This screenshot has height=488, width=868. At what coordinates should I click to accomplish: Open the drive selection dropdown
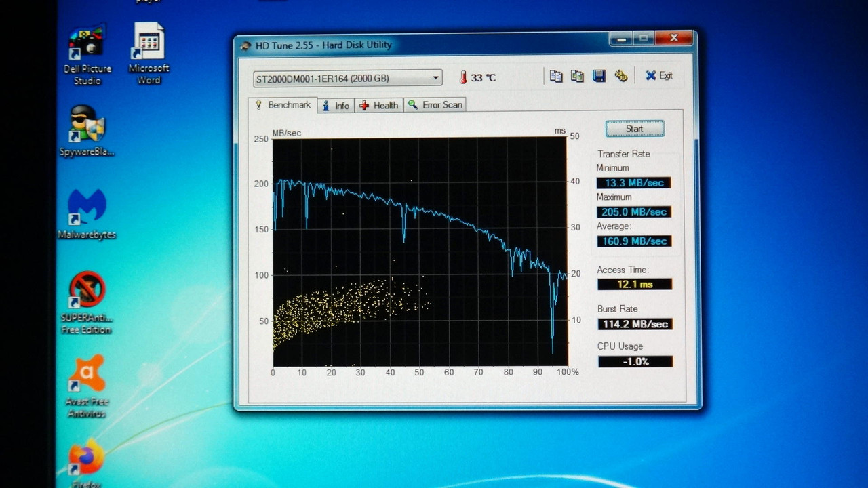[x=348, y=78]
